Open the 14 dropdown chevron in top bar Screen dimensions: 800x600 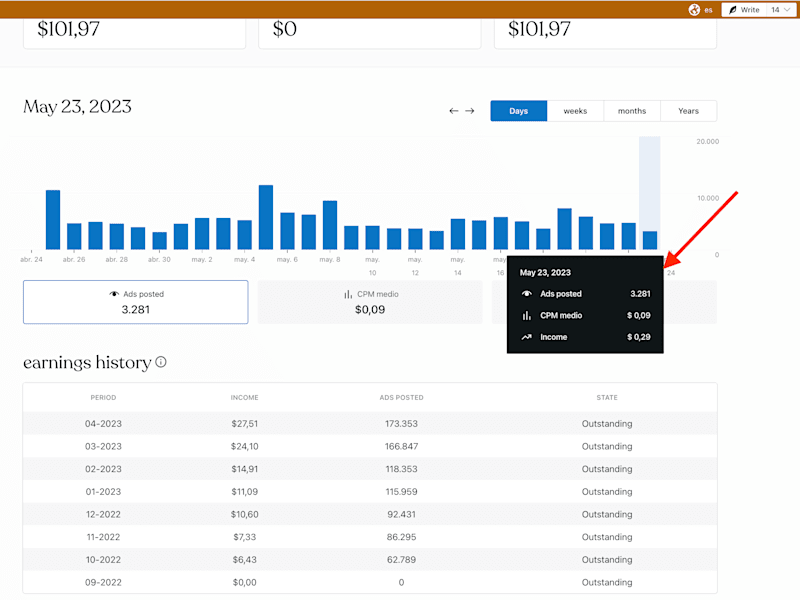click(x=787, y=10)
